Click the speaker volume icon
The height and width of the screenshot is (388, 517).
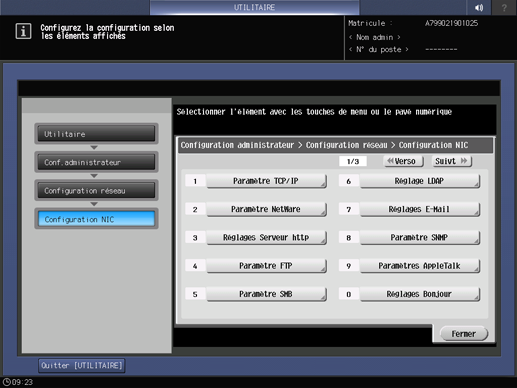479,7
